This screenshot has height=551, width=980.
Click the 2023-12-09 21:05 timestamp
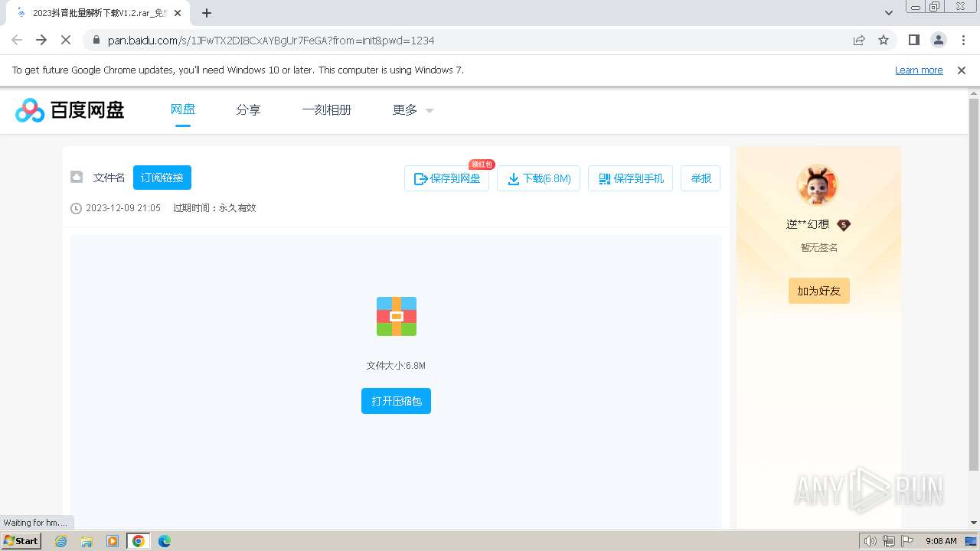tap(123, 208)
